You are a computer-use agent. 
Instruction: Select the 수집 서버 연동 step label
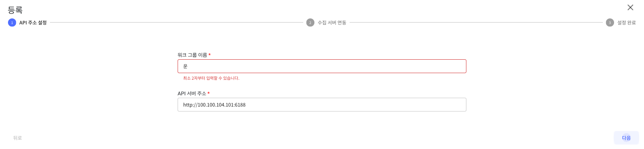coord(332,22)
